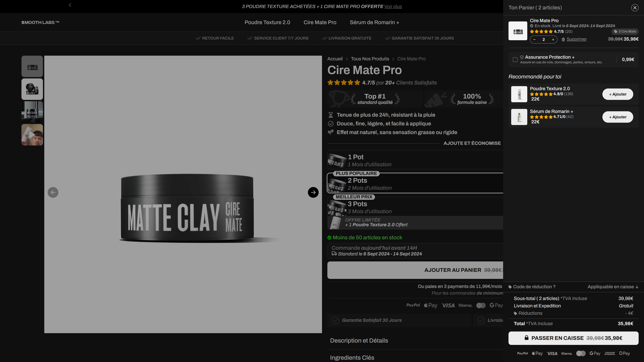Click the OFFRE LIMITÉE Poudre Texture 2.0 Offert banner
The height and width of the screenshot is (362, 644).
pyautogui.click(x=415, y=223)
